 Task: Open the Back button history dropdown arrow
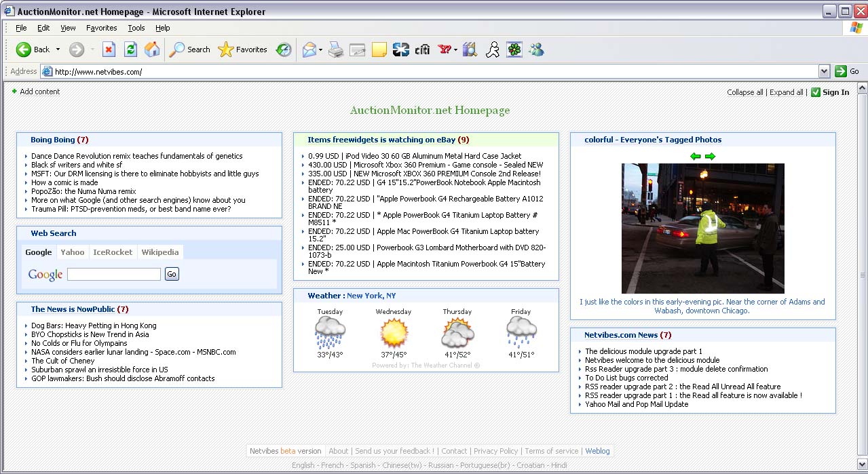click(58, 50)
